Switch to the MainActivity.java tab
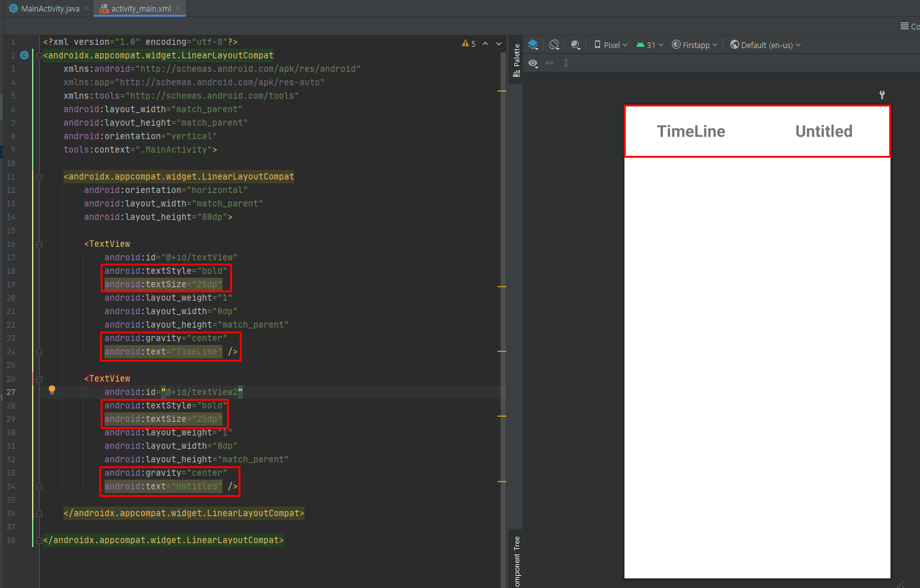The image size is (920, 588). click(50, 8)
